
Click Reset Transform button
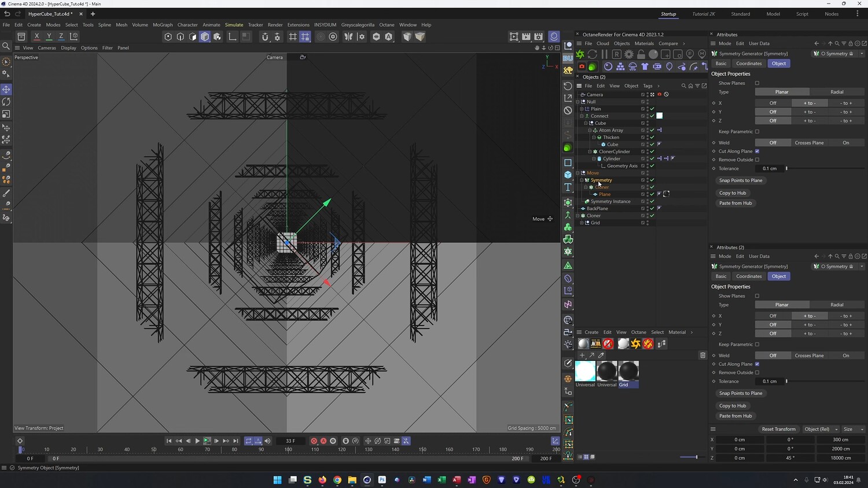tap(778, 429)
